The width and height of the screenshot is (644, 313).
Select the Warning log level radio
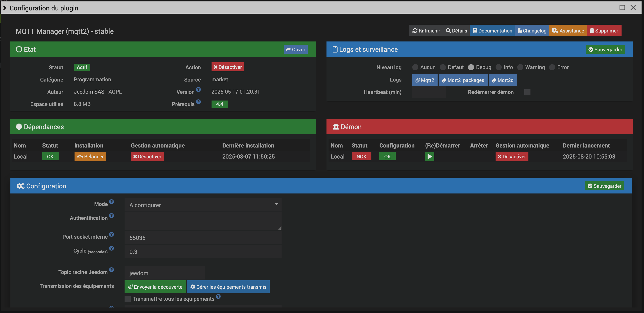(x=520, y=67)
